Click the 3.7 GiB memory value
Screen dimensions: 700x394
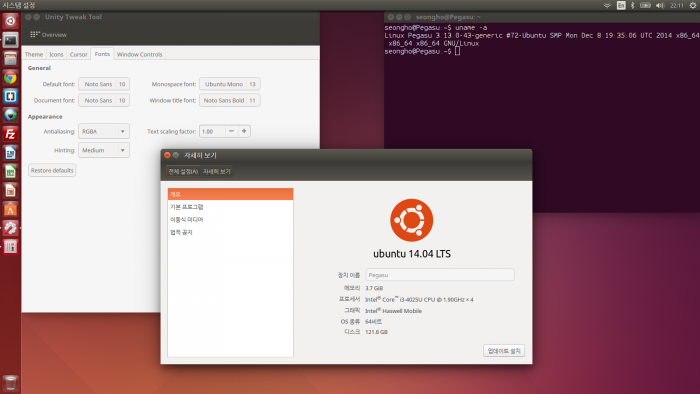(374, 288)
